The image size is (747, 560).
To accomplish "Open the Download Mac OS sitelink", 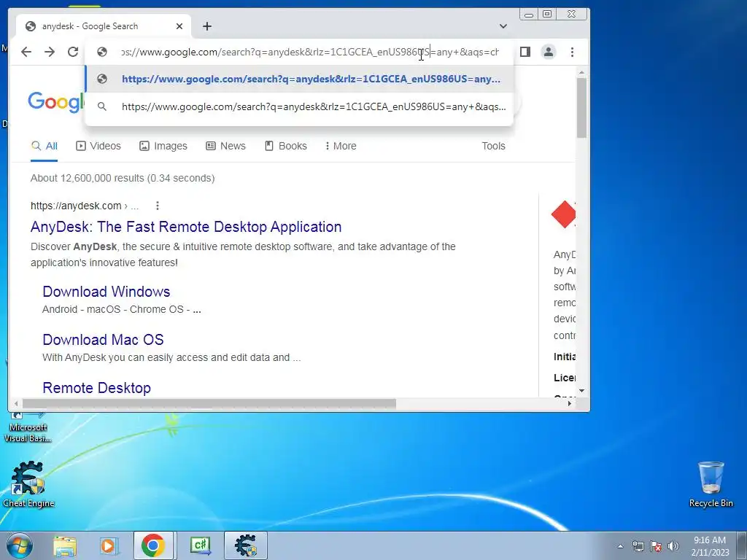I will tap(103, 340).
